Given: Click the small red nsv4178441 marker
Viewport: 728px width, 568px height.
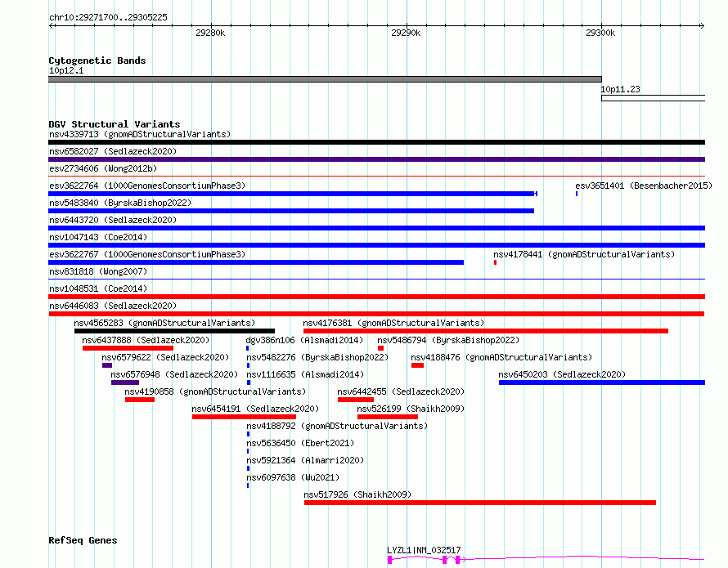Looking at the screenshot, I should (x=496, y=262).
